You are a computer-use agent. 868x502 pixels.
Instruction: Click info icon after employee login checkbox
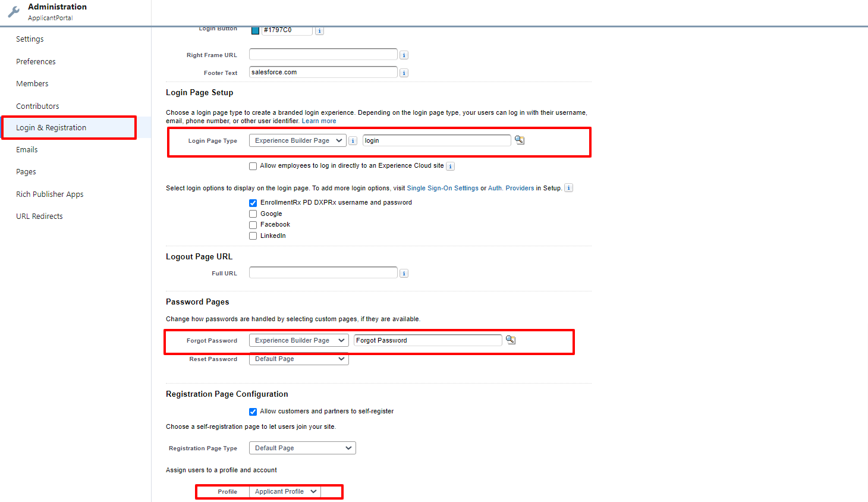point(450,167)
